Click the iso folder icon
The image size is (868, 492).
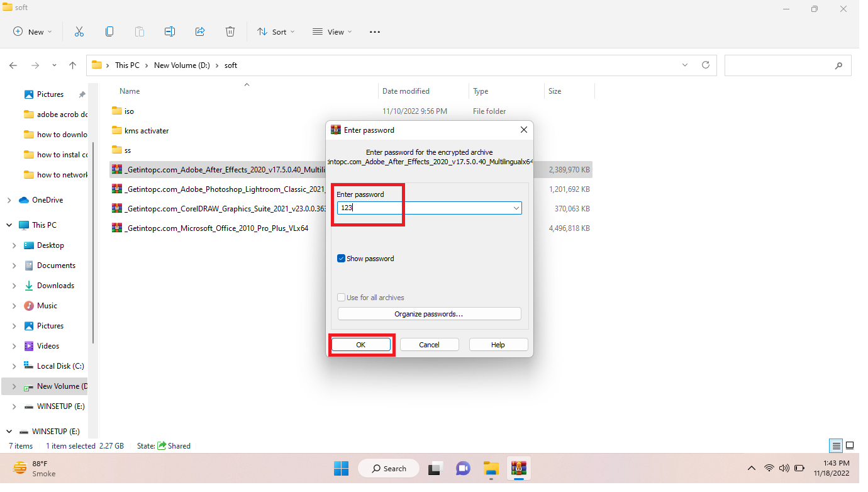pos(117,111)
